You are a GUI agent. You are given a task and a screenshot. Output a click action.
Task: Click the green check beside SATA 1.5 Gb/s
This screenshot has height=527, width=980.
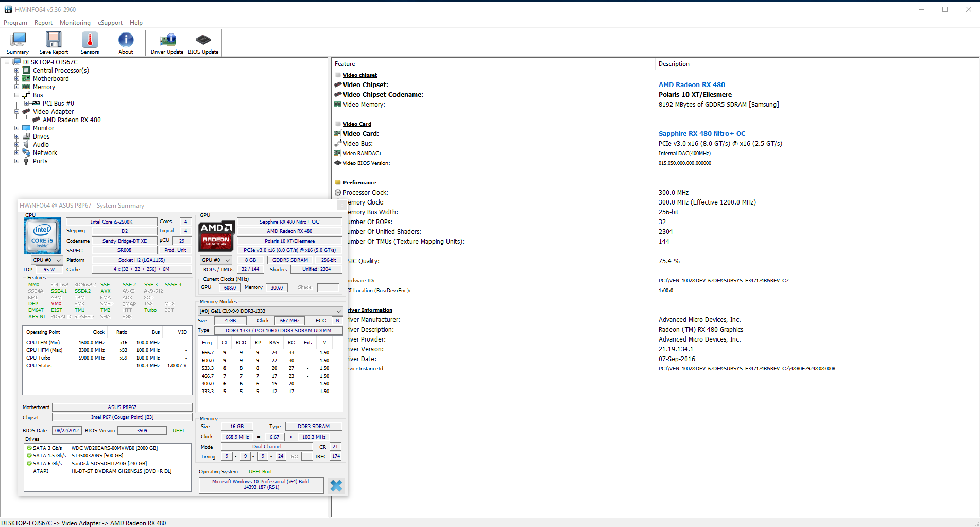(29, 456)
